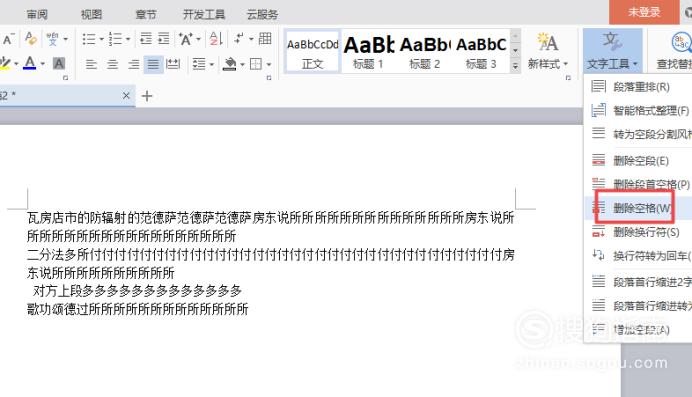Toggle the character shading icon

coord(59,64)
